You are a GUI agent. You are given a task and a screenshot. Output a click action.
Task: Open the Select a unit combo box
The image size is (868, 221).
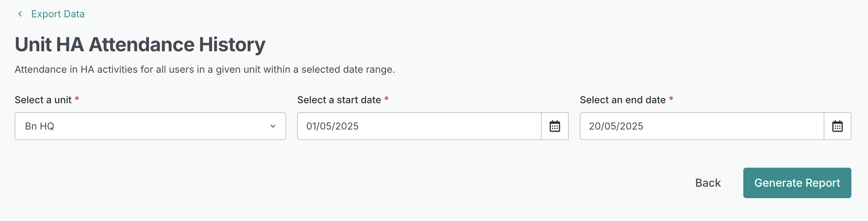point(150,126)
